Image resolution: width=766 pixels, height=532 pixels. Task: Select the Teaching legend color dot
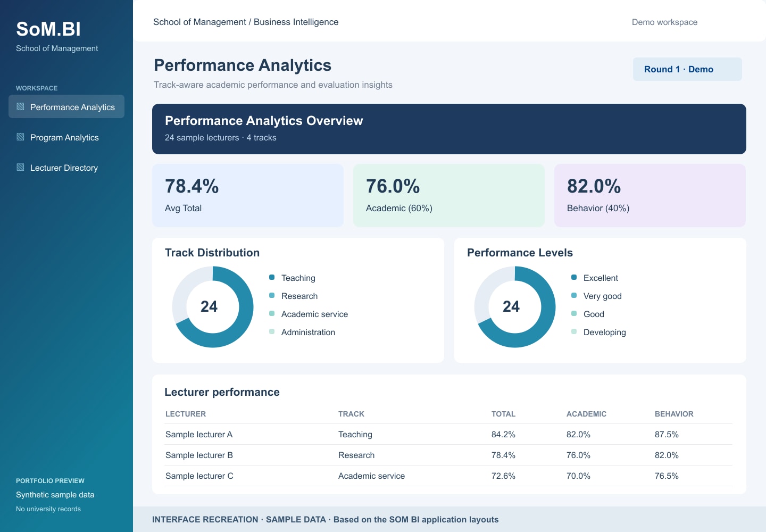(x=272, y=277)
